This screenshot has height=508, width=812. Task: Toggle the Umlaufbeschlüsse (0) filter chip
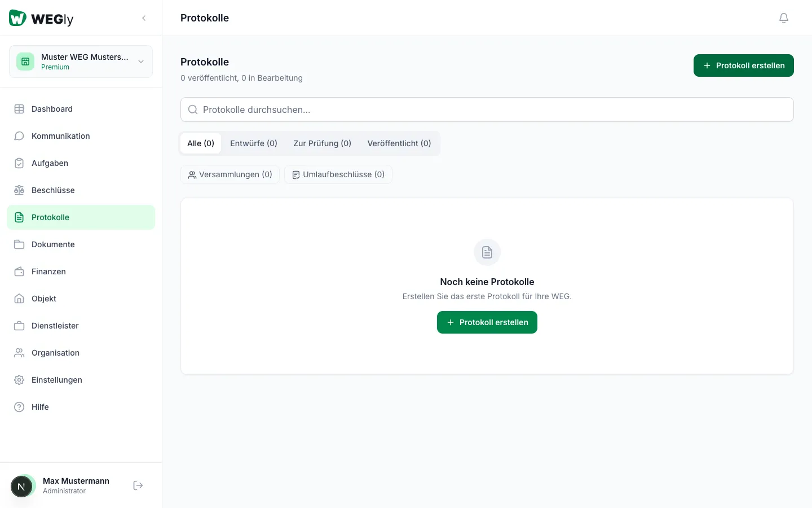click(x=338, y=174)
